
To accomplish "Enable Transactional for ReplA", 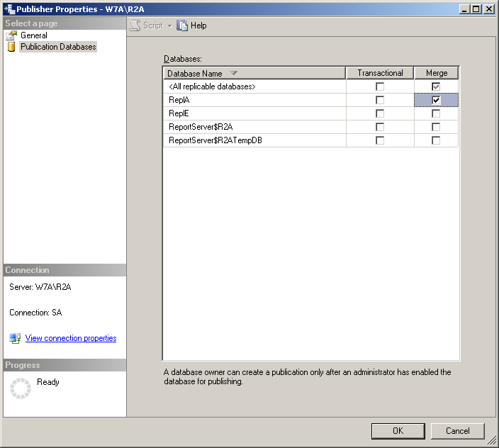I will click(x=380, y=100).
